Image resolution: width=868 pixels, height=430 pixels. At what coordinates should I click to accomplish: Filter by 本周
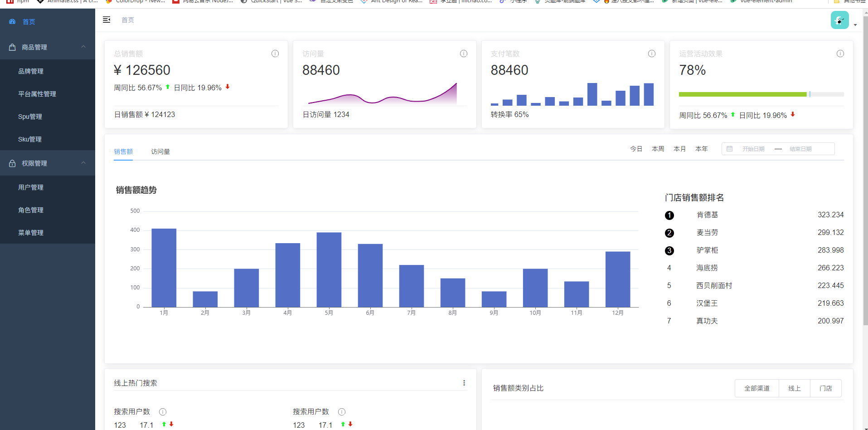(658, 149)
